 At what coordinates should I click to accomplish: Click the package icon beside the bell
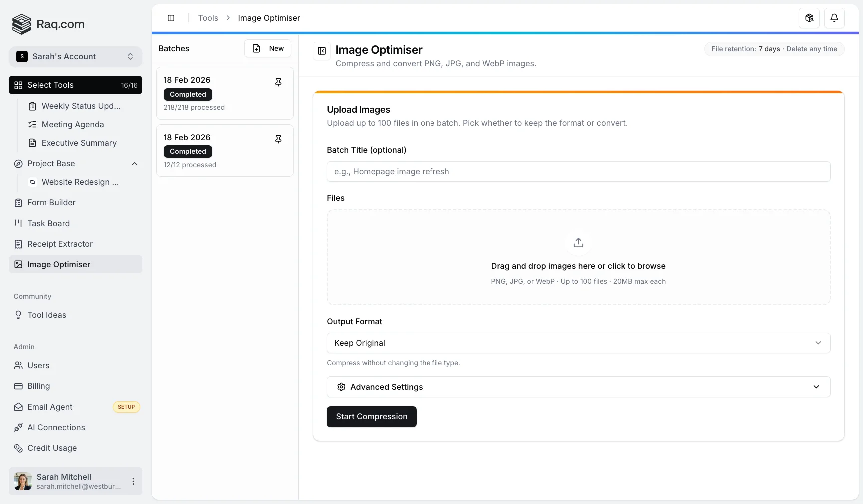[x=809, y=18]
